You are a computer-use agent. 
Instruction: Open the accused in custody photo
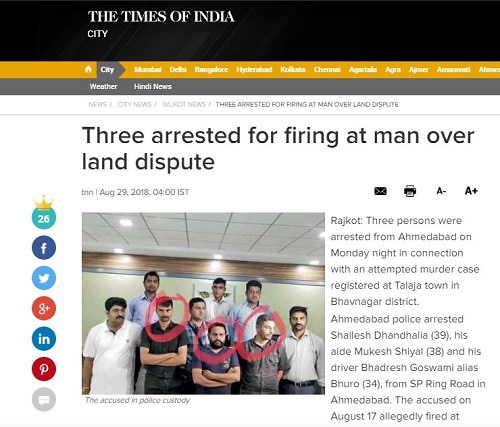point(203,303)
